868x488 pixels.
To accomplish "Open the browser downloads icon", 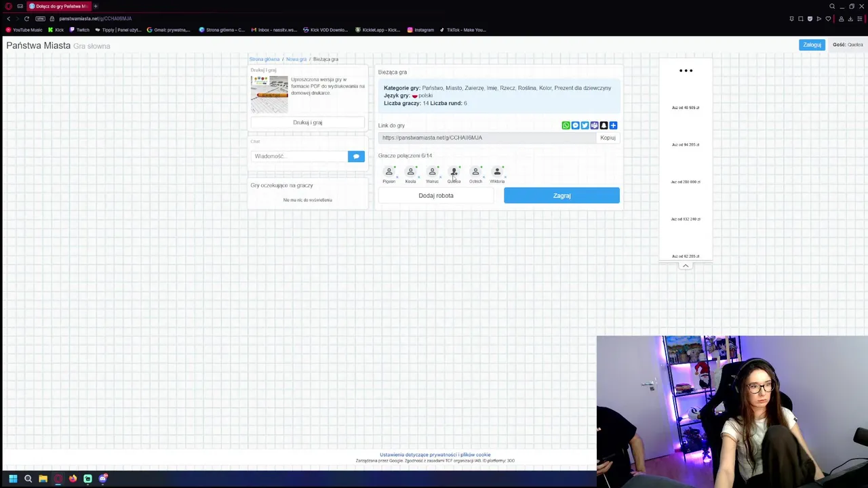I will [x=850, y=18].
